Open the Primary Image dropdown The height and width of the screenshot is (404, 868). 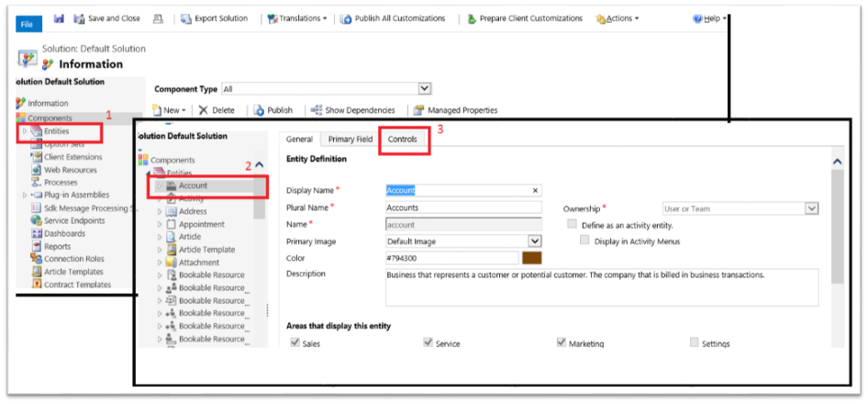click(x=535, y=241)
